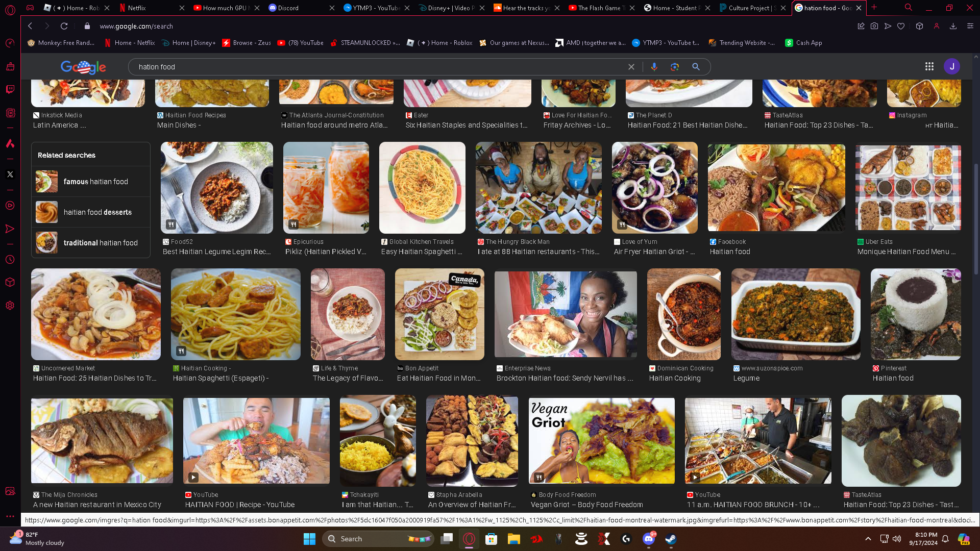Toggle the heart bookmark page icon

(x=901, y=26)
